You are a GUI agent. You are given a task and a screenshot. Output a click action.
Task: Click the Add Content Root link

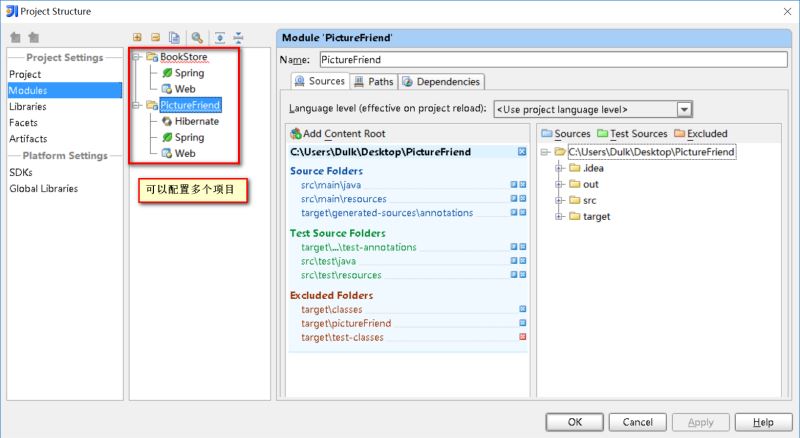pos(338,134)
